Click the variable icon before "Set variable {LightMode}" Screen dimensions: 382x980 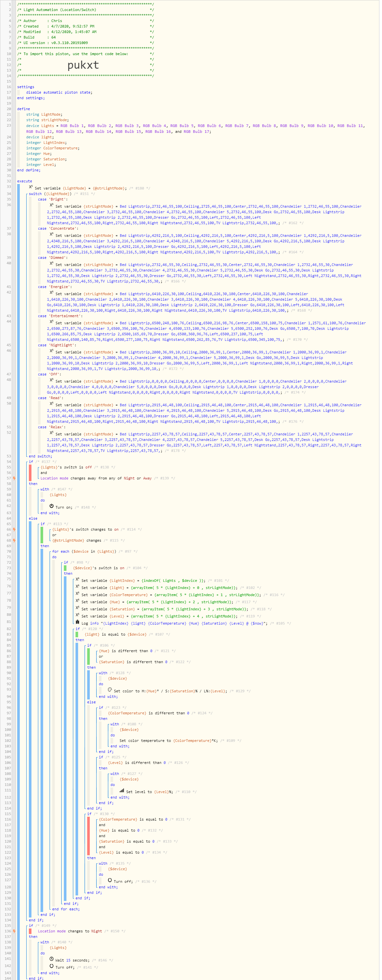31,187
